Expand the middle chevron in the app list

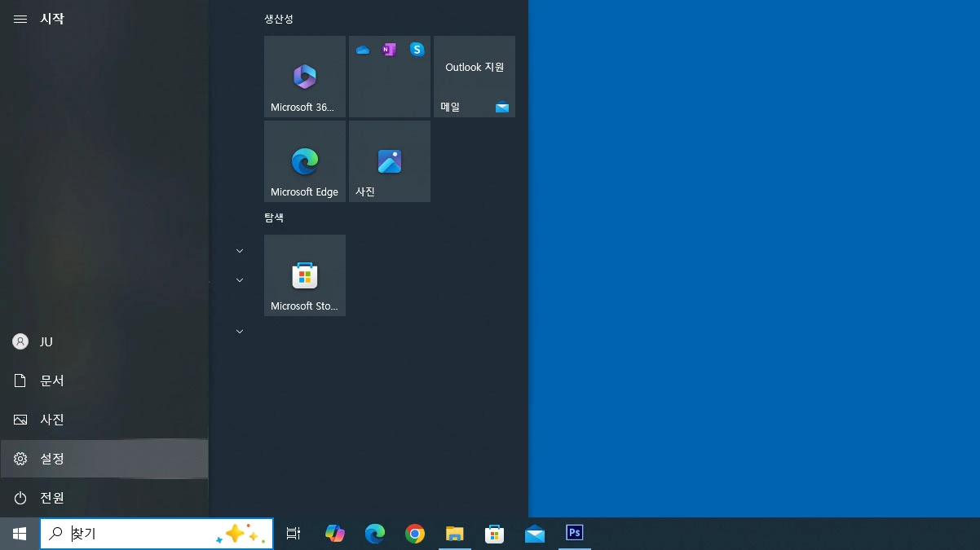[240, 280]
